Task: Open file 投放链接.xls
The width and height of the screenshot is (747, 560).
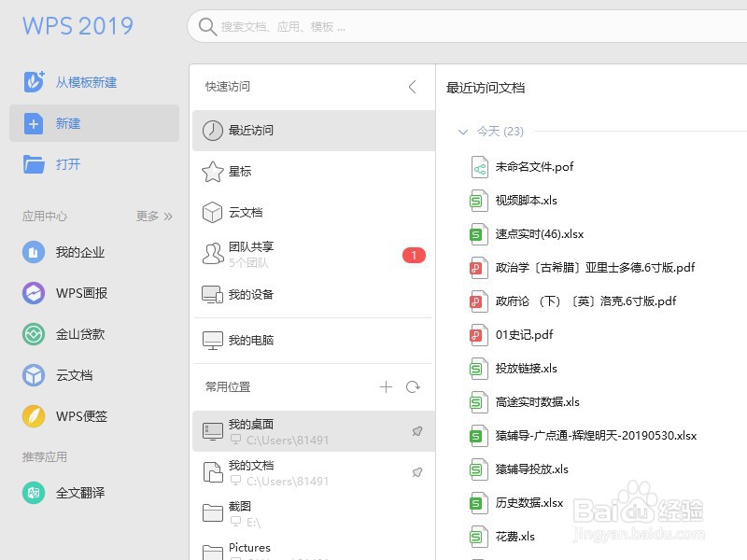Action: tap(514, 369)
